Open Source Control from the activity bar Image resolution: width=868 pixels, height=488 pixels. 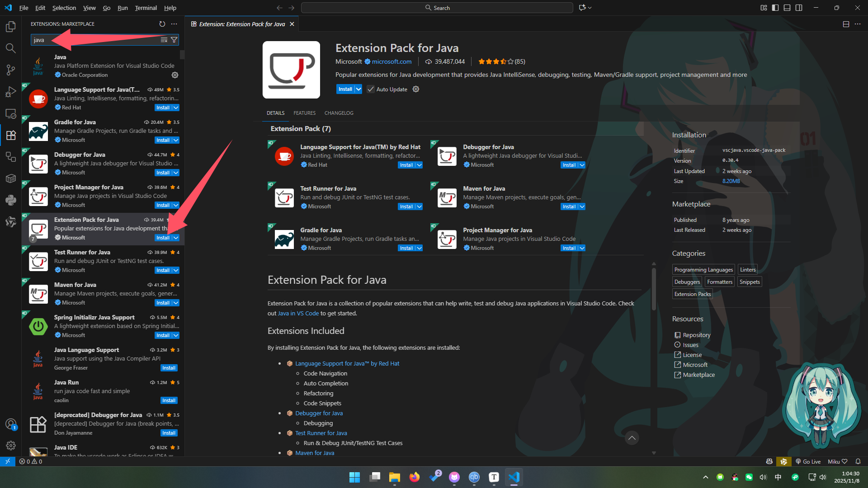point(11,70)
